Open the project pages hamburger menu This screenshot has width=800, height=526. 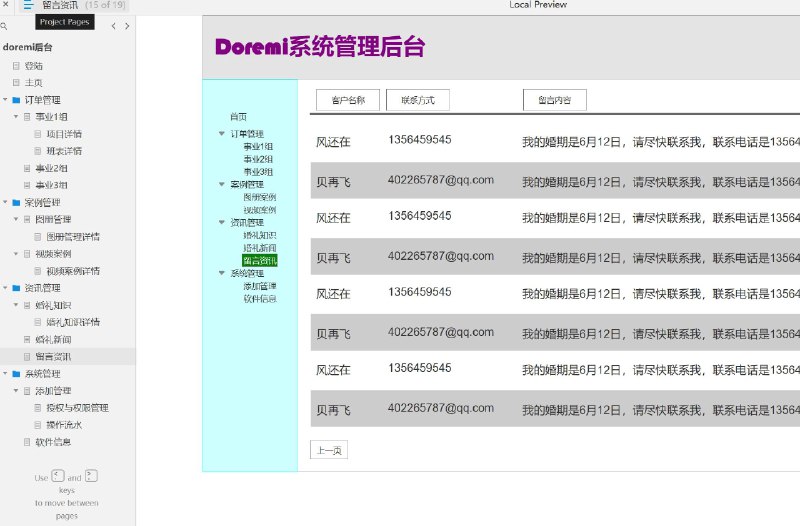(28, 5)
